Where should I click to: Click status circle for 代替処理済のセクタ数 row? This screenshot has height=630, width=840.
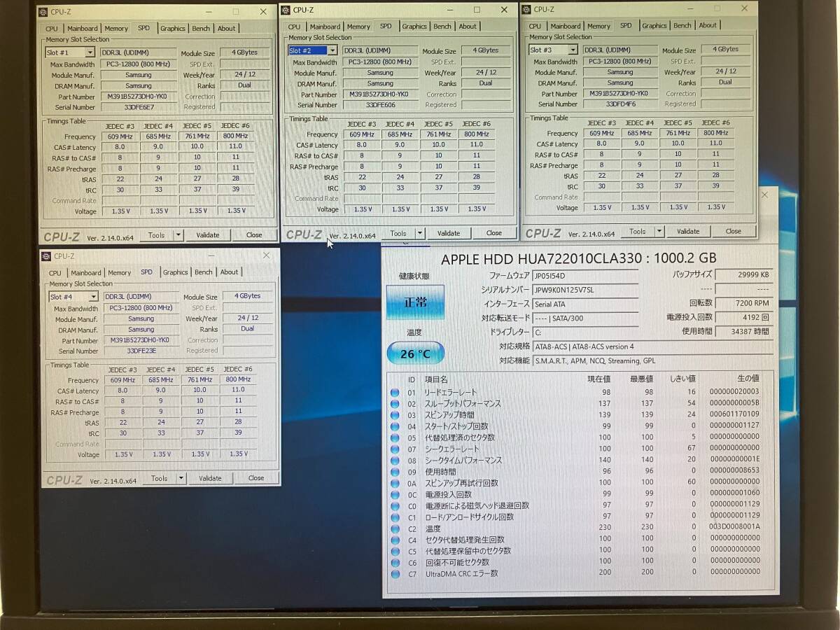[395, 437]
